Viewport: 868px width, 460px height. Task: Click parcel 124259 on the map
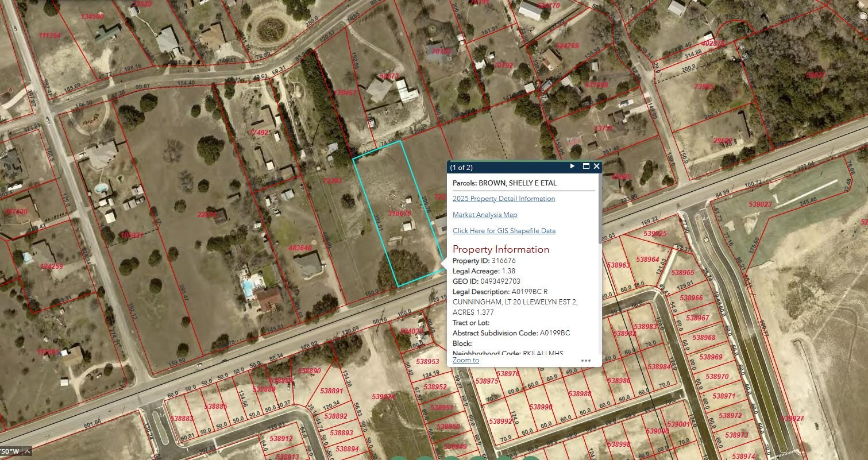pyautogui.click(x=52, y=266)
